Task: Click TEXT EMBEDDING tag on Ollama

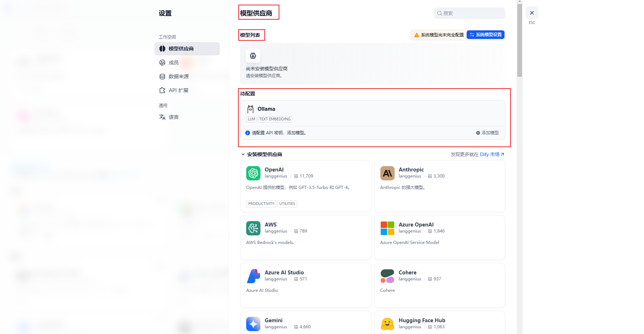Action: pos(275,119)
